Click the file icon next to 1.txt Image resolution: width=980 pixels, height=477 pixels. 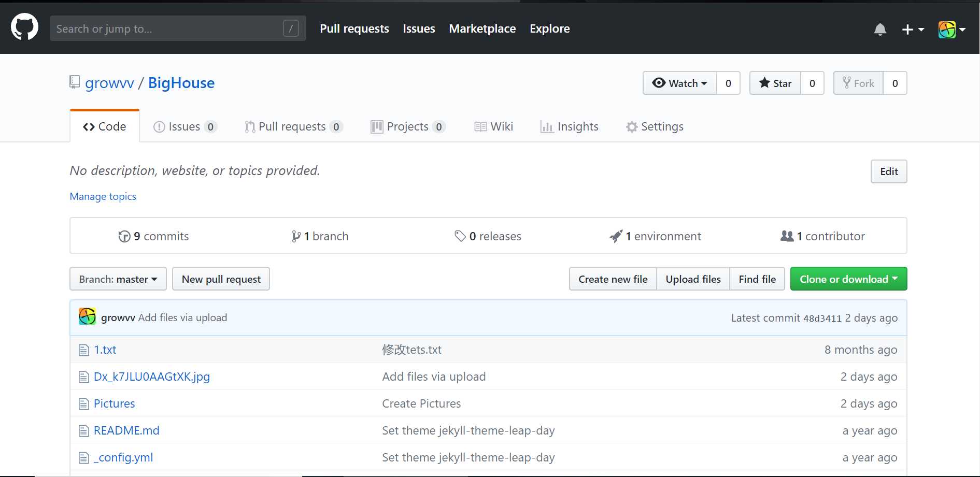84,350
